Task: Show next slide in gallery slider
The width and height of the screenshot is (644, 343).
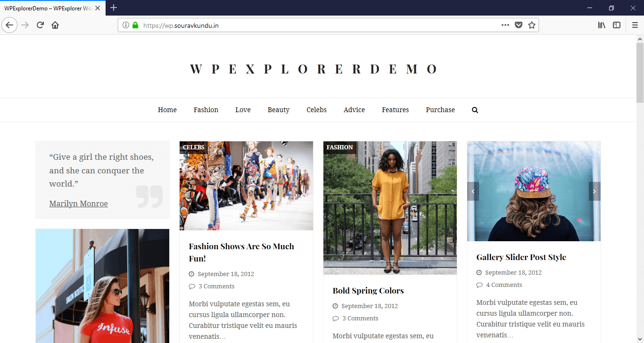Action: (x=594, y=191)
